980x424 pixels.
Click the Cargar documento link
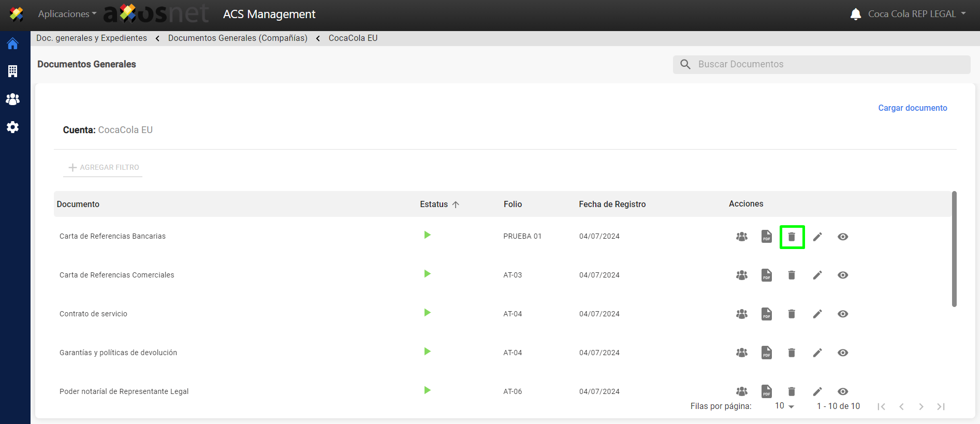click(x=912, y=108)
